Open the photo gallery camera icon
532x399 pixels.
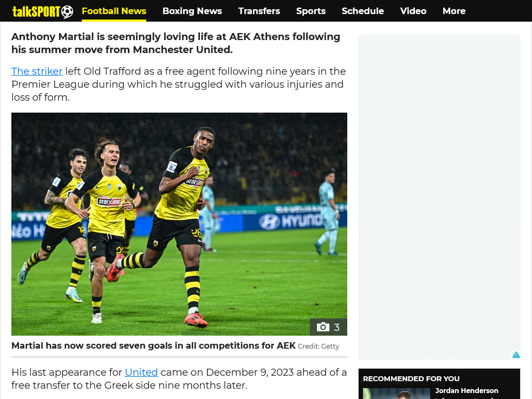pyautogui.click(x=323, y=327)
